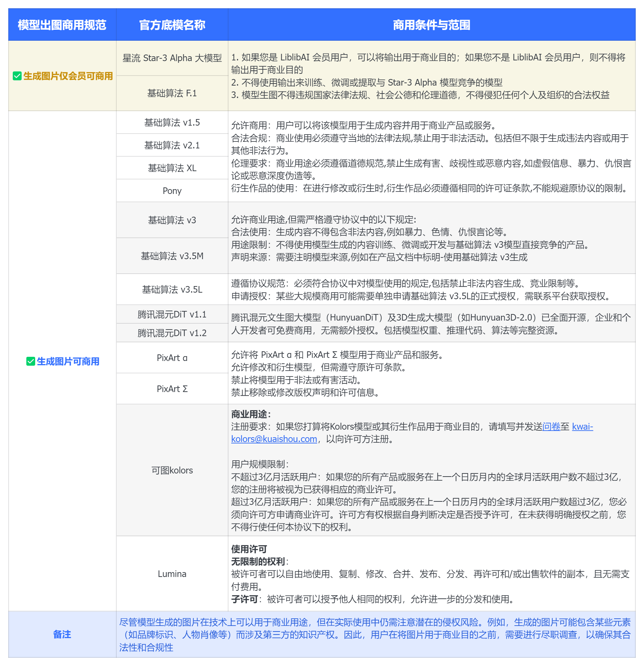Screen dimensions: 644x666
Task: Select the 腾讯混元DiT v1.2 cell
Action: tap(172, 333)
